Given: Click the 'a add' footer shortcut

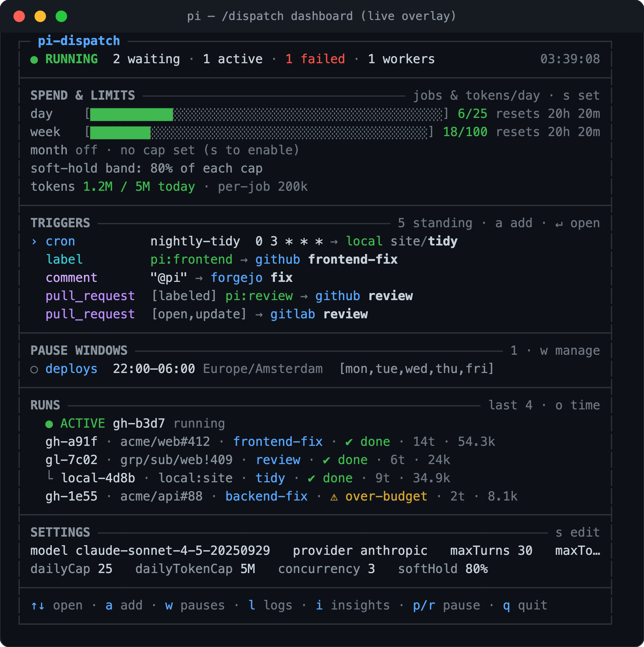Looking at the screenshot, I should [124, 605].
